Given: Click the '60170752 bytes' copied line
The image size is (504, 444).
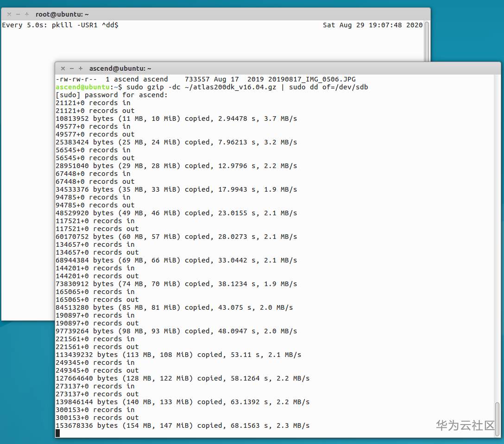Looking at the screenshot, I should [x=176, y=237].
